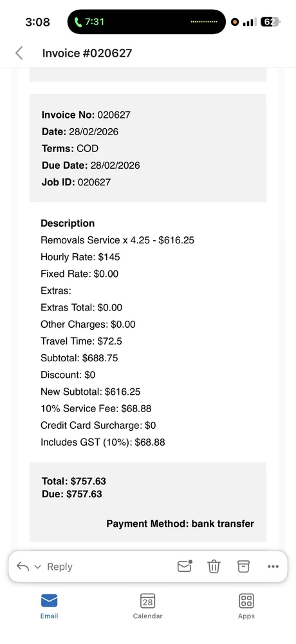Tap the Removals Service line item
The width and height of the screenshot is (296, 644).
[117, 240]
